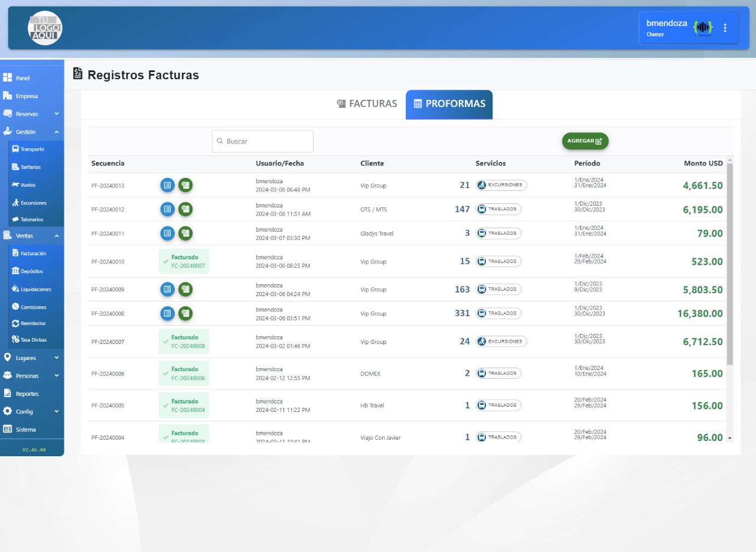Open Tasa Divisas sidebar item
The image size is (756, 552).
tap(33, 340)
